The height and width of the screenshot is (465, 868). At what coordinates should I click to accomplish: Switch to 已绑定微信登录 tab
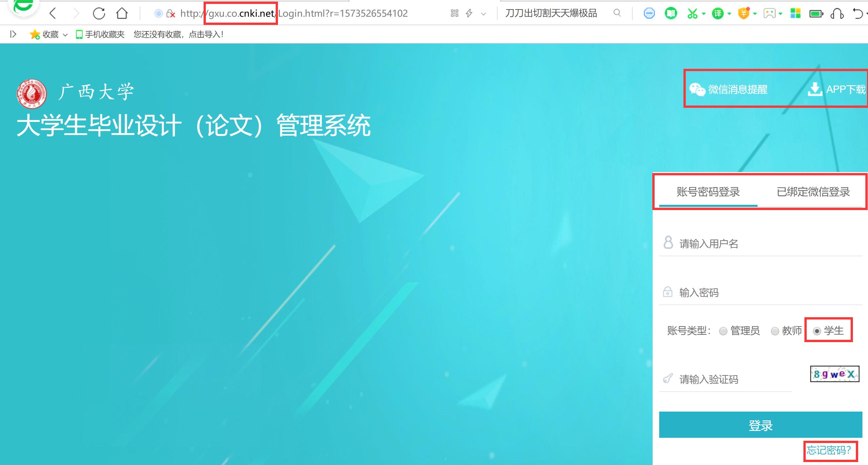813,192
